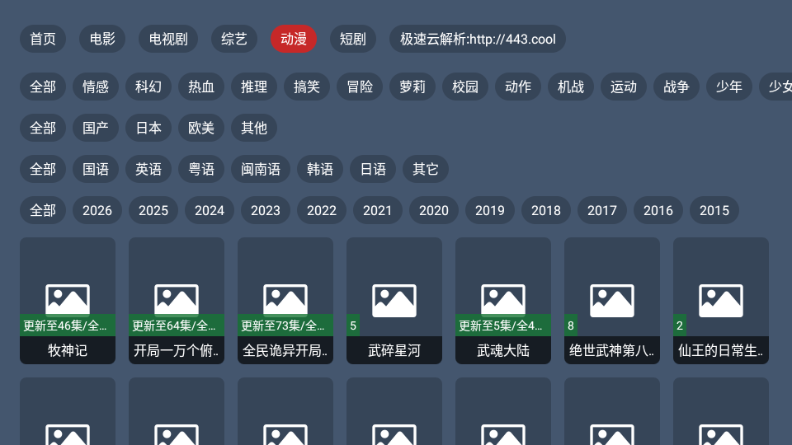Filter by year 2017
The width and height of the screenshot is (792, 445).
pyautogui.click(x=602, y=210)
